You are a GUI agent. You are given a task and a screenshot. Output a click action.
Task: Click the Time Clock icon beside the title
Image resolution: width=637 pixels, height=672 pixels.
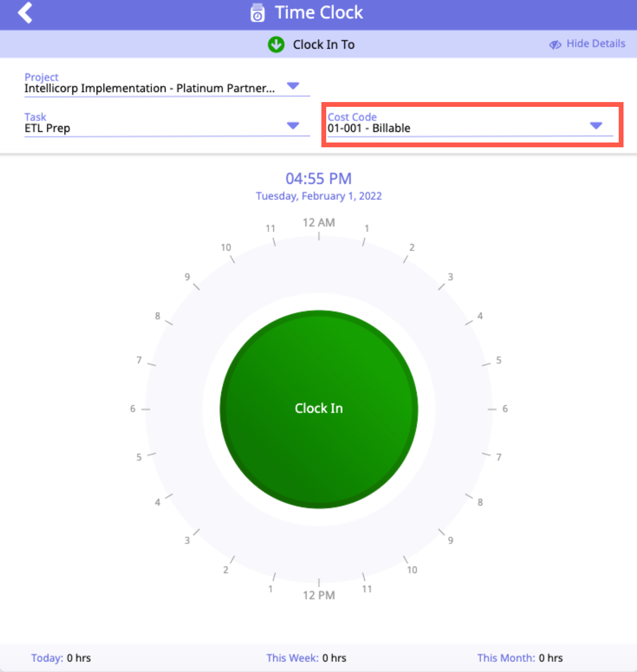257,13
